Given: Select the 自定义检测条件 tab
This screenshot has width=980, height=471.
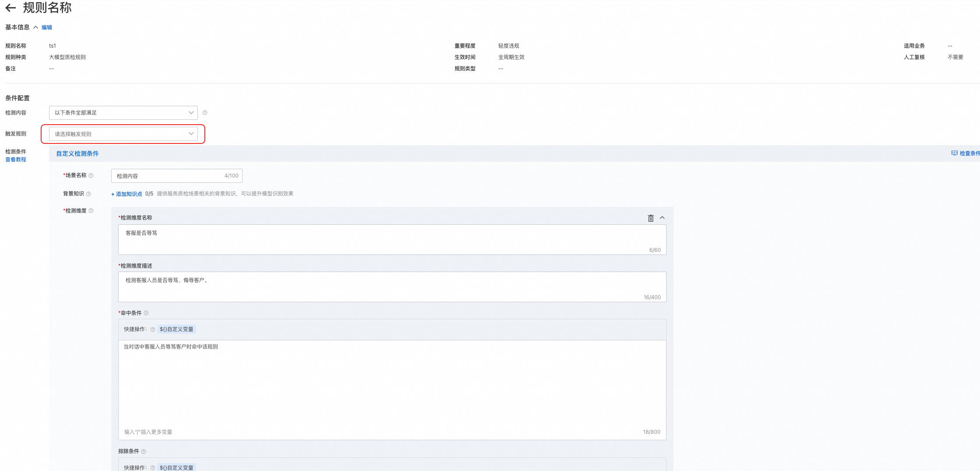Looking at the screenshot, I should [77, 154].
